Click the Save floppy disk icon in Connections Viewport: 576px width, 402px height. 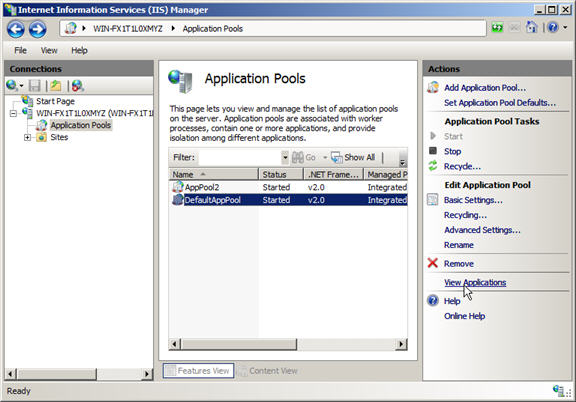click(35, 86)
